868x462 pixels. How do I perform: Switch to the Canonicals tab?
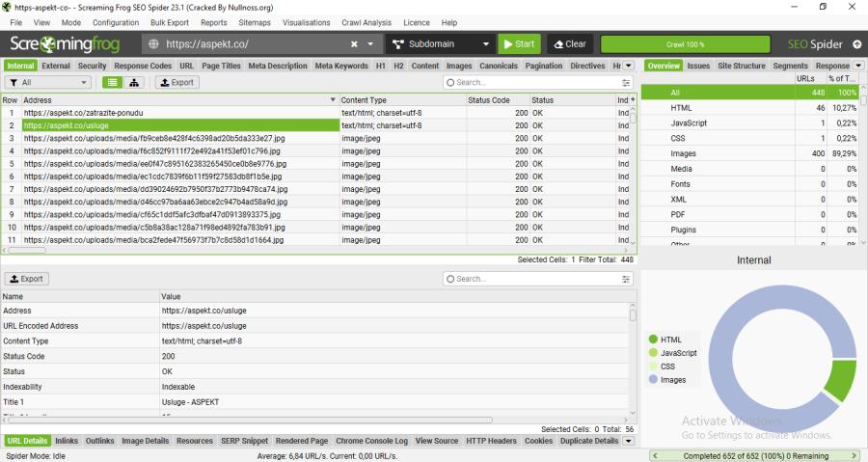coord(499,66)
